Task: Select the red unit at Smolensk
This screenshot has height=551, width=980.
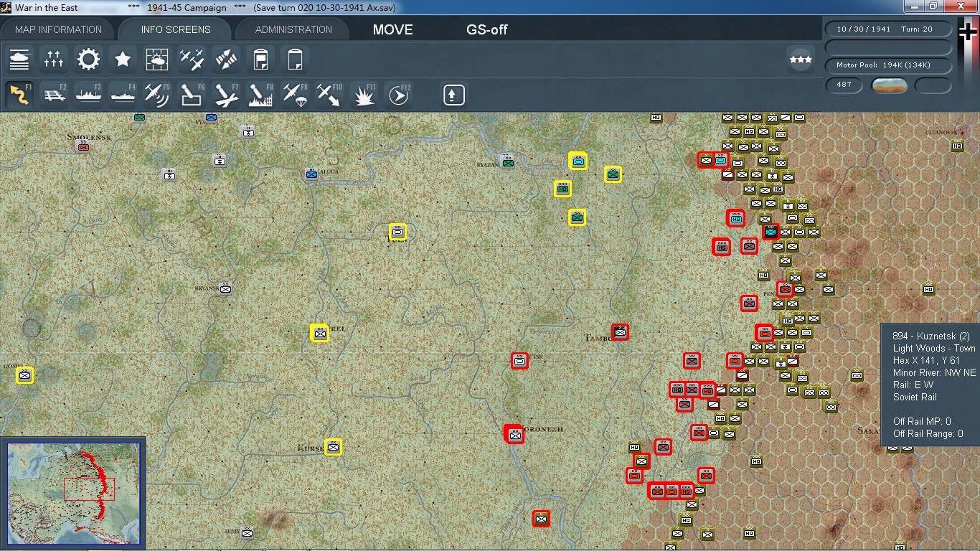Action: click(83, 146)
